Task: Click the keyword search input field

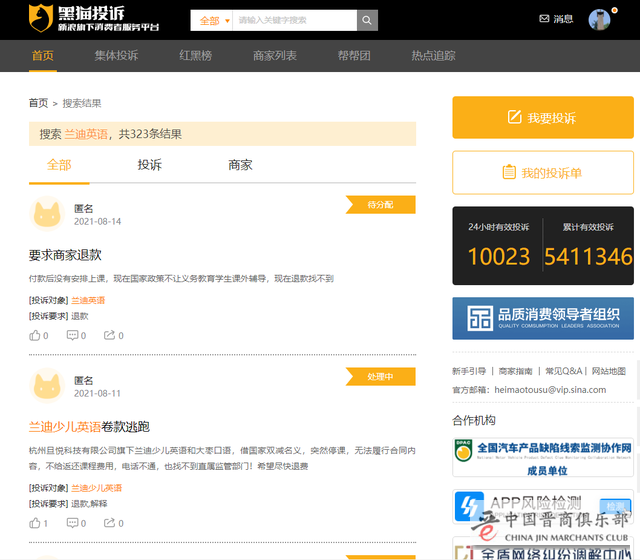Action: point(294,20)
